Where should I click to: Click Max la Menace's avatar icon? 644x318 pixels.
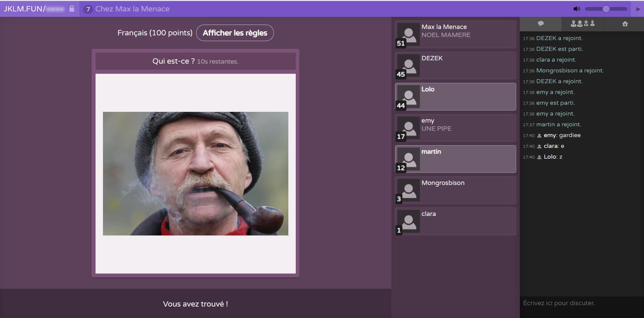(x=408, y=34)
